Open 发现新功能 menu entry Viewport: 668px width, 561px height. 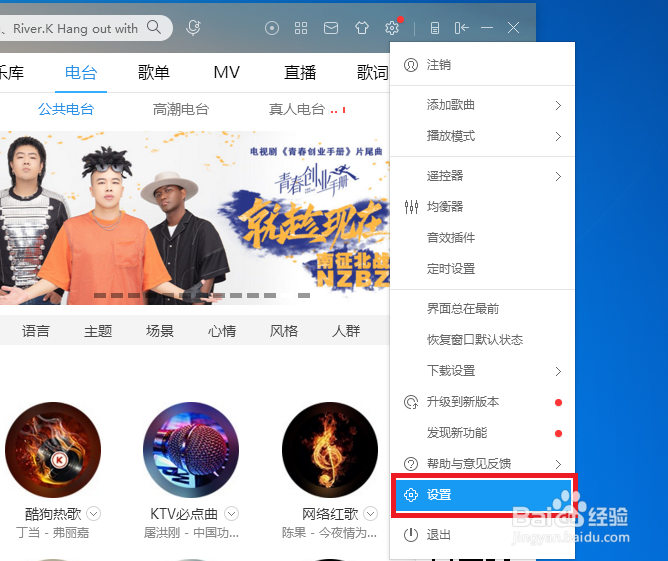482,433
